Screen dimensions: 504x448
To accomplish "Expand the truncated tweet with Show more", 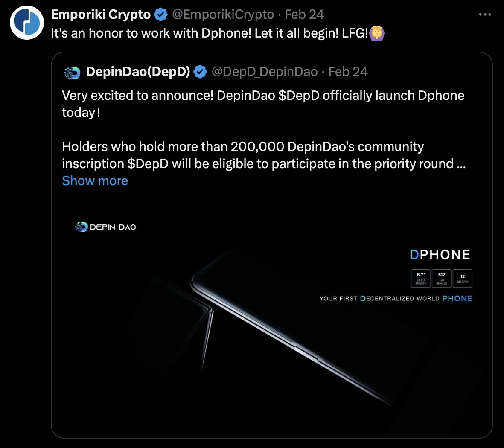I will tap(95, 181).
